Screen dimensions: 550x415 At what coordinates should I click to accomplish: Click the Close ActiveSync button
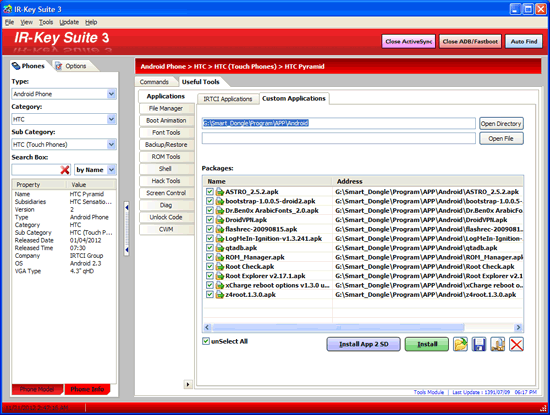click(409, 41)
